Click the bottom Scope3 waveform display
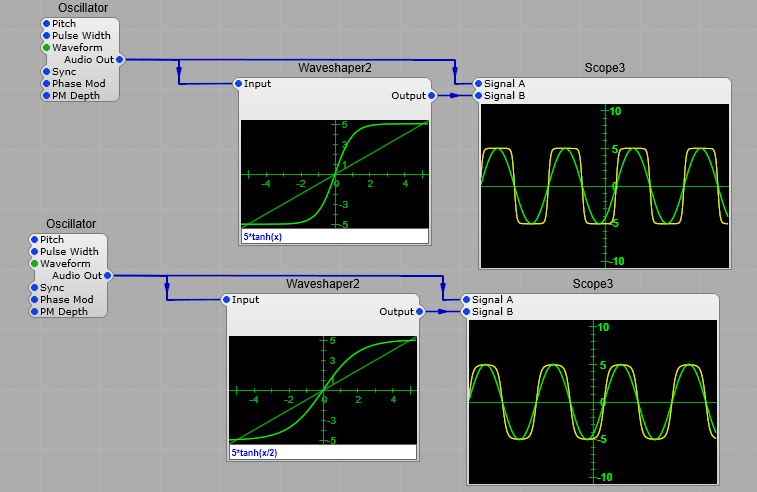Image resolution: width=757 pixels, height=492 pixels. tap(593, 402)
